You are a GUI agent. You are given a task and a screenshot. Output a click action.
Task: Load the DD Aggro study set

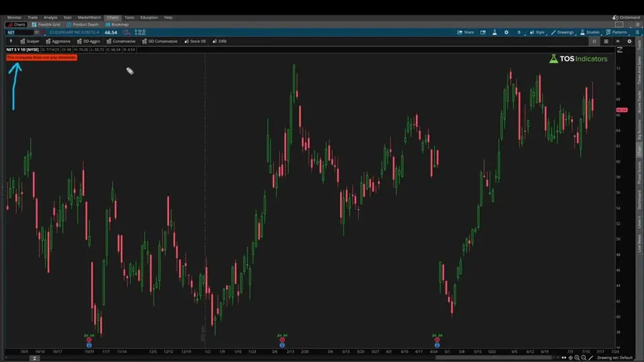pyautogui.click(x=89, y=42)
